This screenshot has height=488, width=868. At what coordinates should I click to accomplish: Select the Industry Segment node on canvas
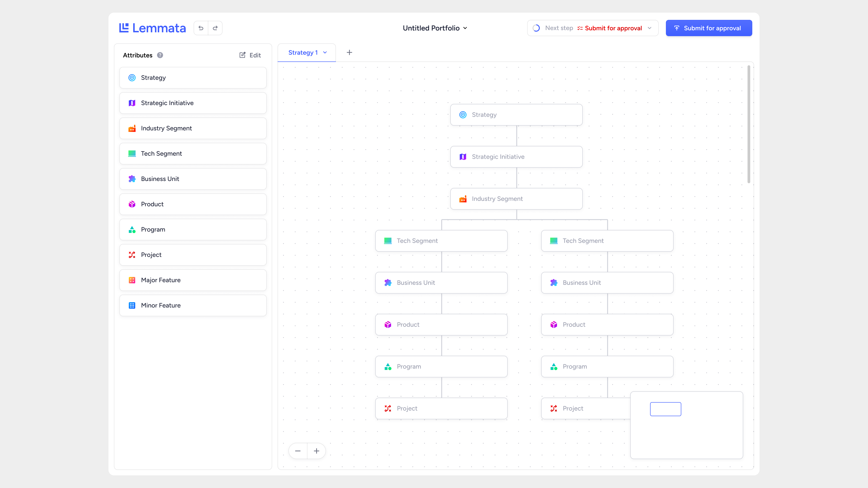516,199
